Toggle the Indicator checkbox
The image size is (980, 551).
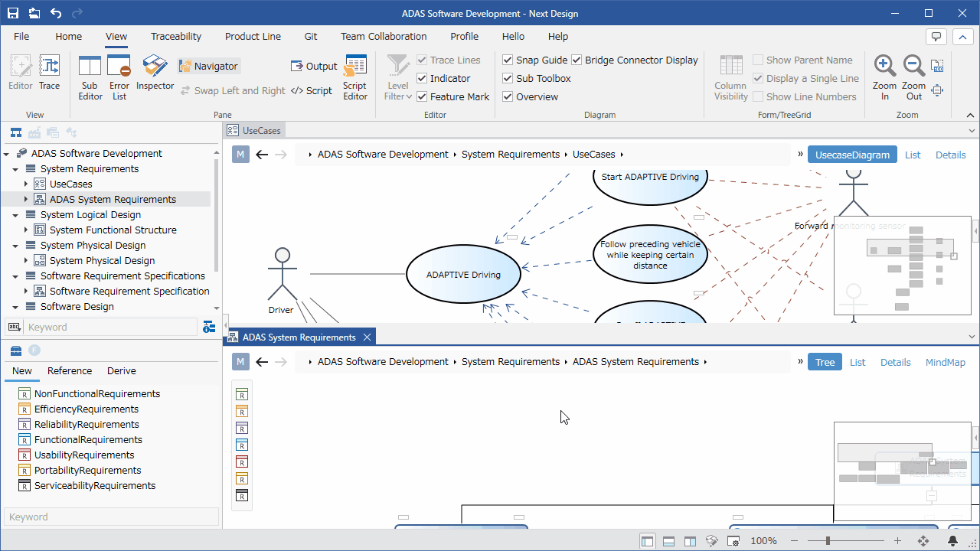(422, 78)
